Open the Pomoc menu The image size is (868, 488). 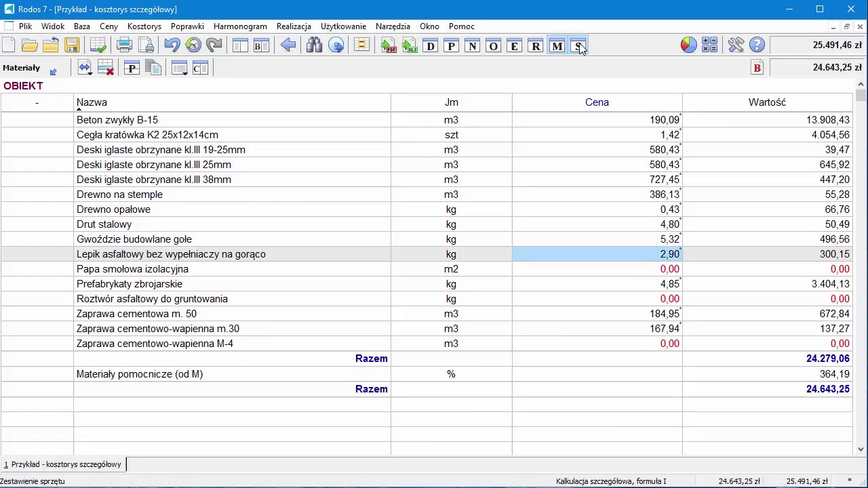point(462,26)
